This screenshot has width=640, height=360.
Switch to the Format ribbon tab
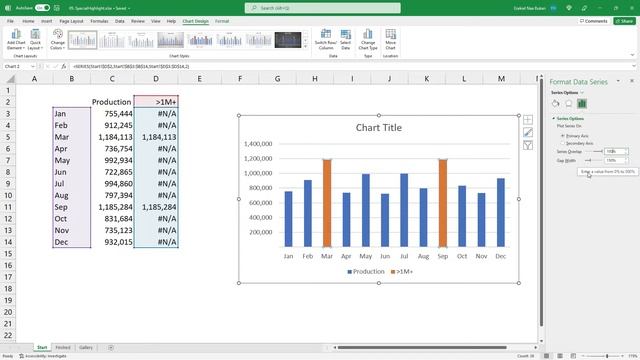tap(222, 21)
